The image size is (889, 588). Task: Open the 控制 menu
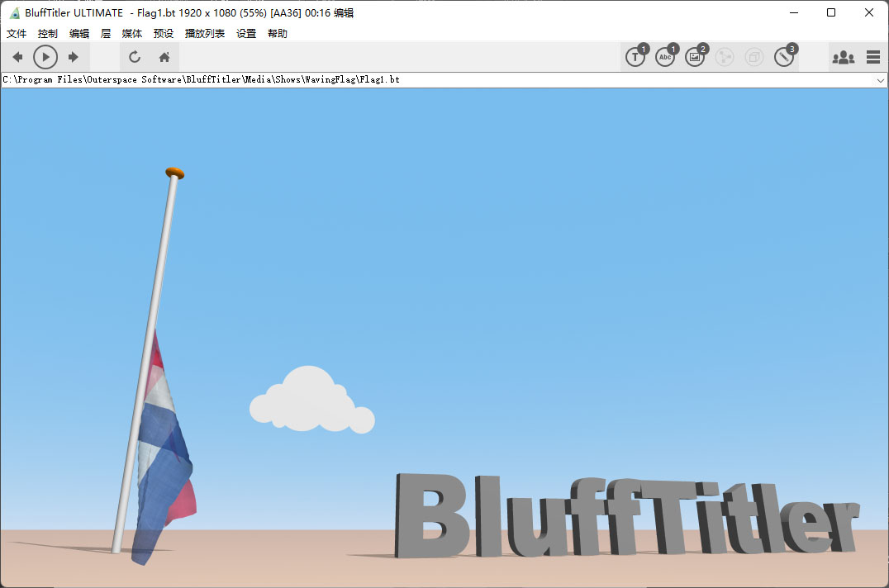[x=48, y=33]
